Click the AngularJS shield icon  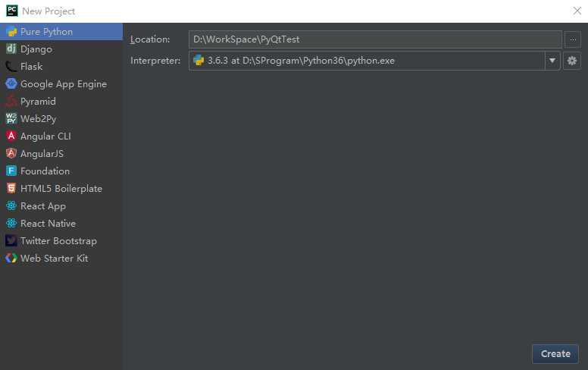11,153
